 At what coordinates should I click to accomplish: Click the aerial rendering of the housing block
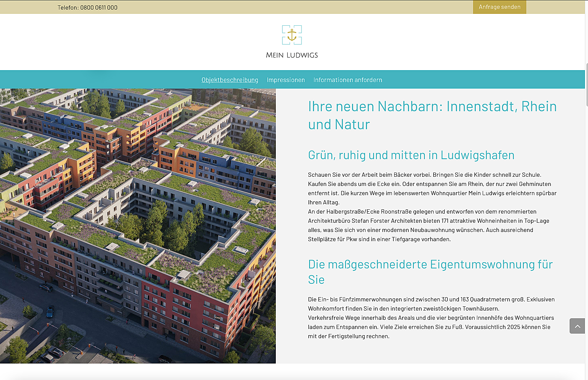point(138,226)
